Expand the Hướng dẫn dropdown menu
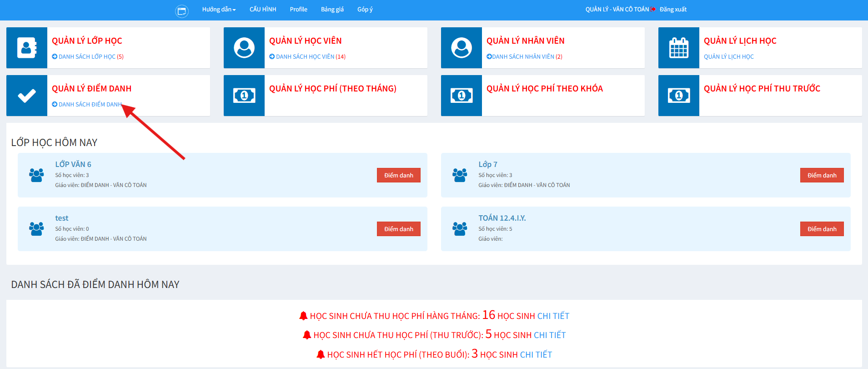The width and height of the screenshot is (868, 369). (219, 10)
